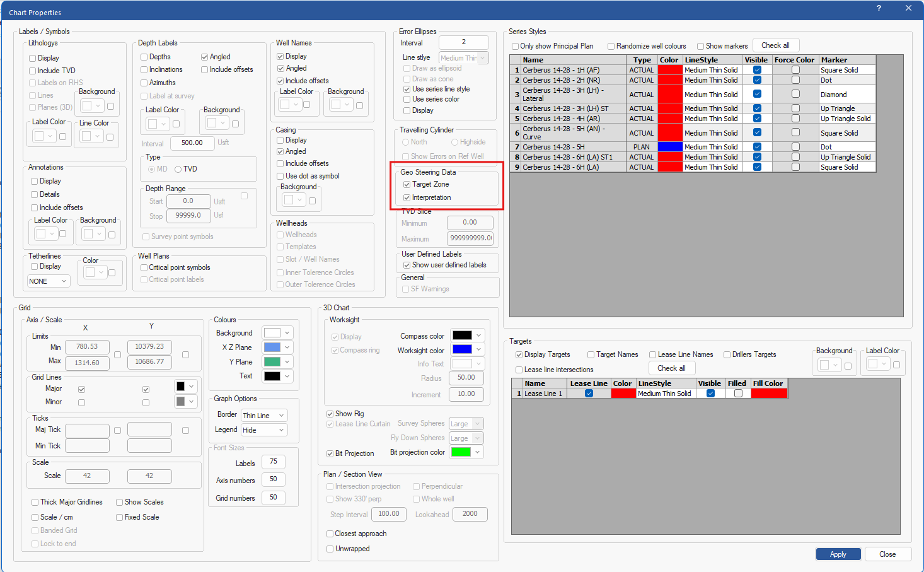Screen dimensions: 924x572
Task: Click the Lookahead field showing 2000
Action: (470, 514)
